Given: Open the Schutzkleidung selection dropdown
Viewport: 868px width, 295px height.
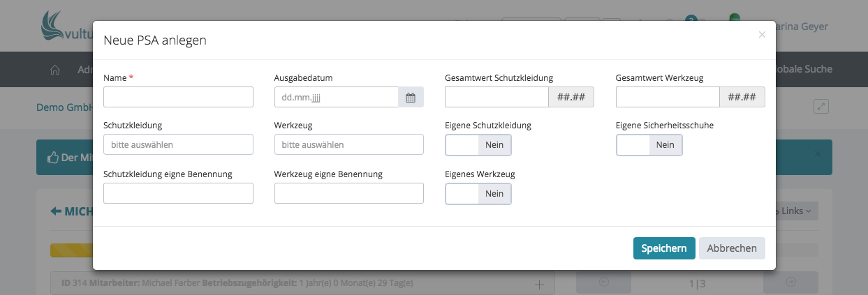Looking at the screenshot, I should point(178,145).
